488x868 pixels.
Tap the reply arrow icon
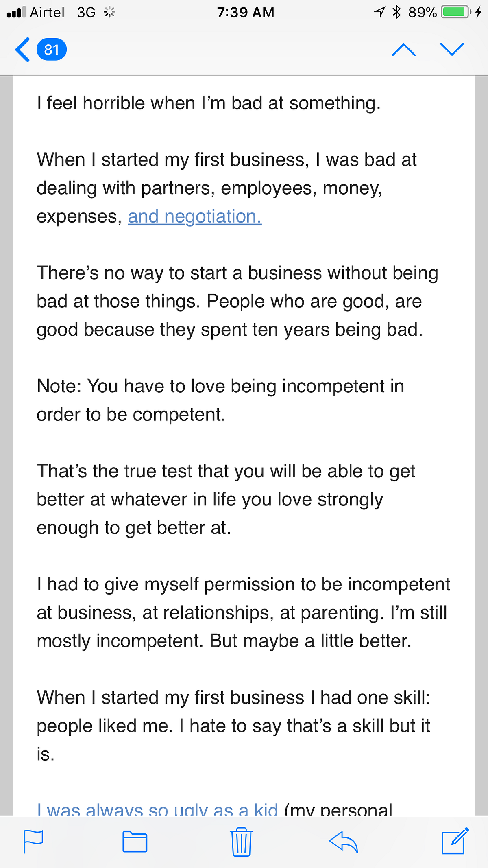(x=343, y=842)
